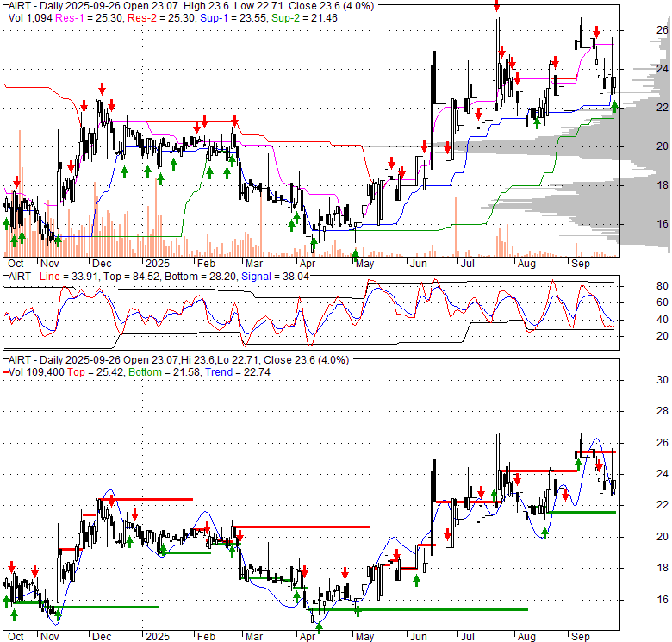672x642 pixels.
Task: Click the 2025 label on bottom chart time axis
Action: click(x=158, y=637)
